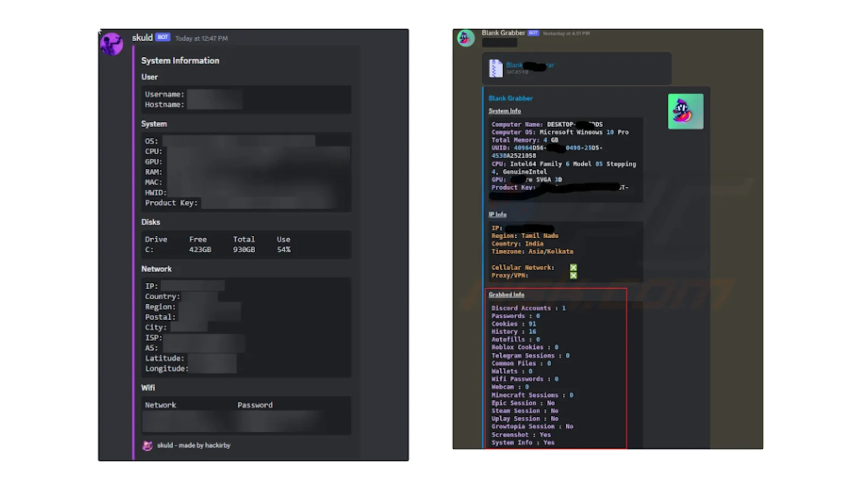The width and height of the screenshot is (868, 488).
Task: Click the 'Wifi Passwords : 0' line
Action: 525,379
